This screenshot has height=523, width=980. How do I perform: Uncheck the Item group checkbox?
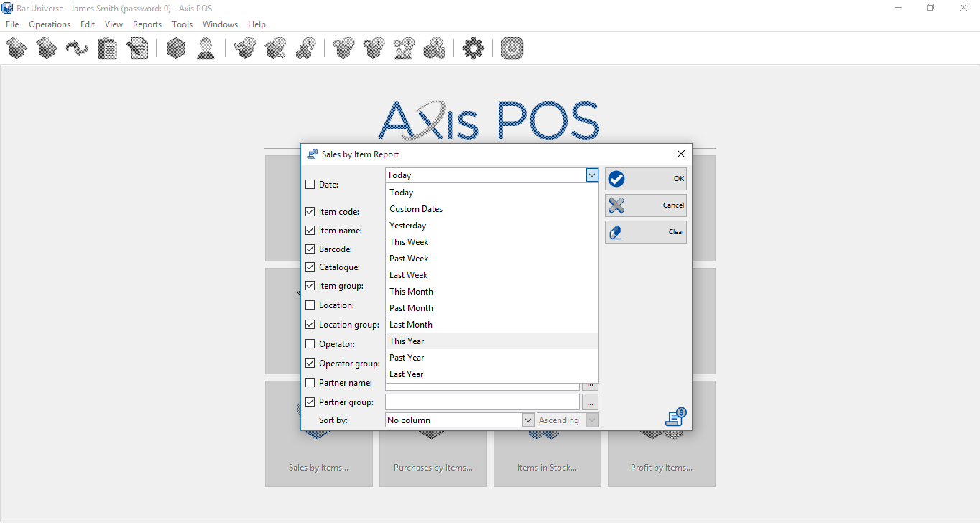[x=310, y=286]
